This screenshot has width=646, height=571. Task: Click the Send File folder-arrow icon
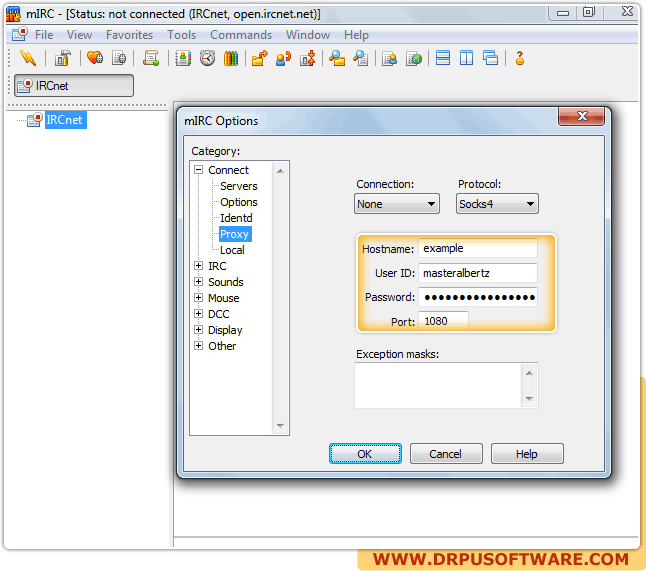pyautogui.click(x=260, y=58)
